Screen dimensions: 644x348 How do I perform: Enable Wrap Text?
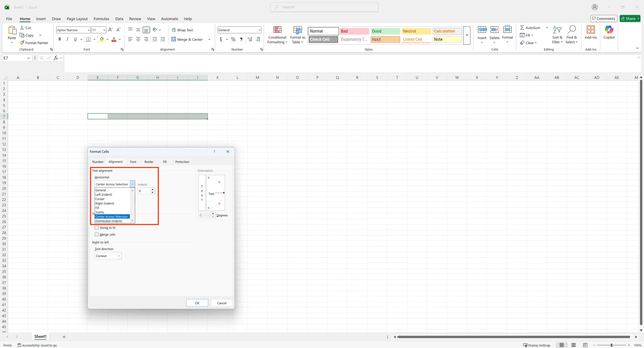coord(183,30)
